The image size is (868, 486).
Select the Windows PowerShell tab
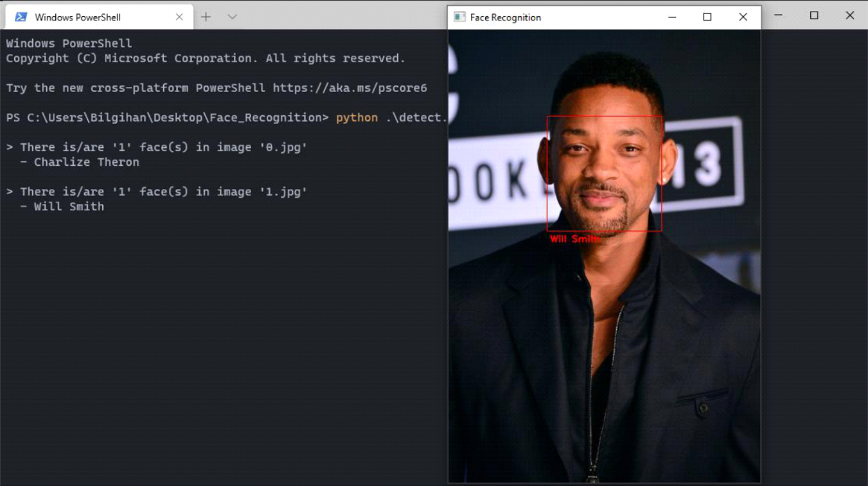pos(99,17)
